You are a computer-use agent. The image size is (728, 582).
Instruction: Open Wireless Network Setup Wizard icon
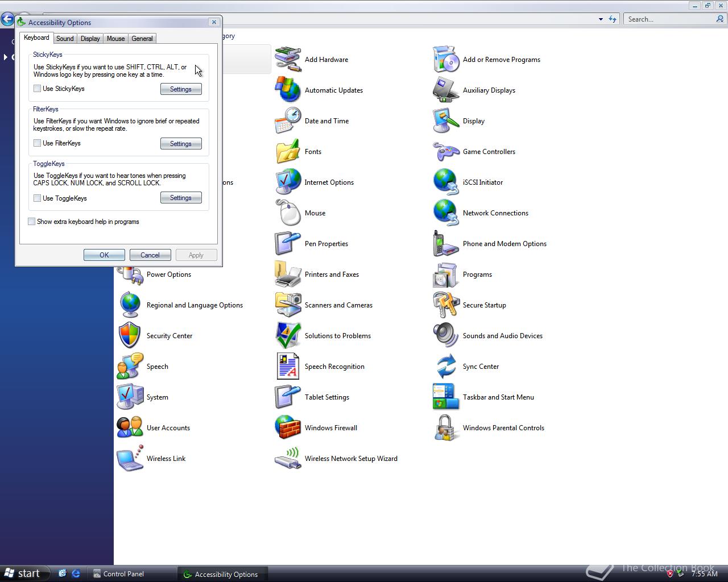288,459
